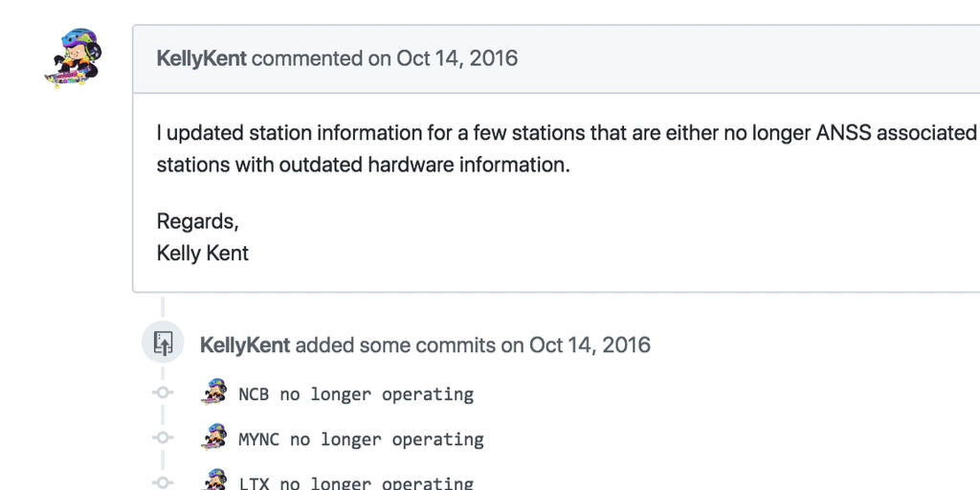Open KellyKent profile from comment header

(201, 58)
